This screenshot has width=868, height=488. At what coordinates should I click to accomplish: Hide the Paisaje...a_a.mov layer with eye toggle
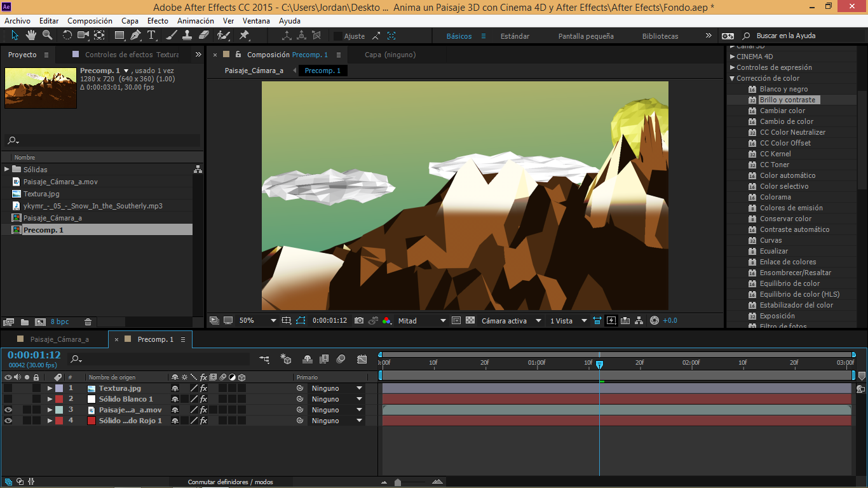pyautogui.click(x=8, y=410)
